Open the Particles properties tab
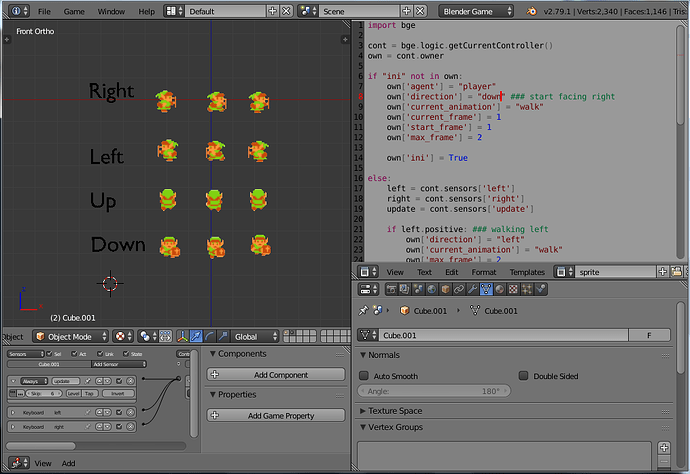Viewport: 690px width, 474px height. (527, 289)
